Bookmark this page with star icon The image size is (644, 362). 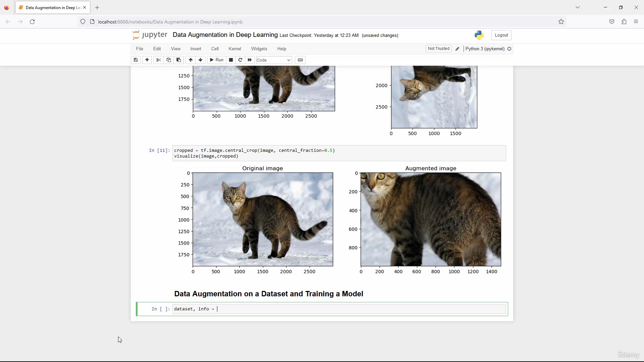tap(561, 22)
